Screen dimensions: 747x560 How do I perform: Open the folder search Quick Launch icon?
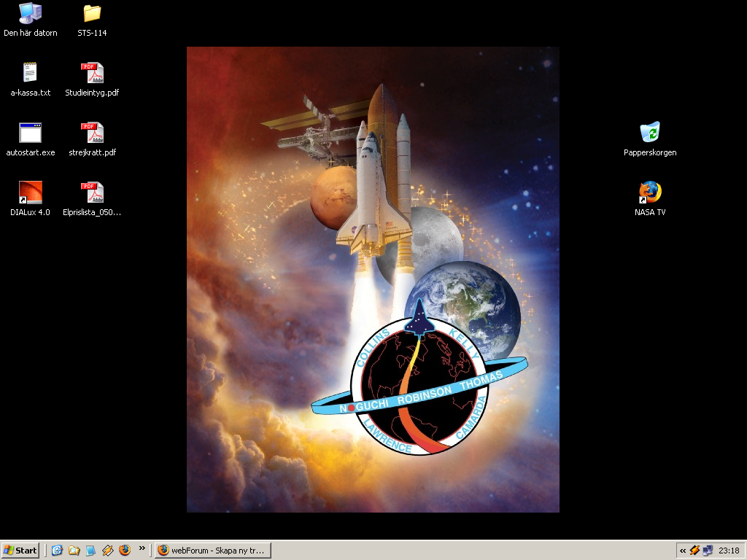74,551
